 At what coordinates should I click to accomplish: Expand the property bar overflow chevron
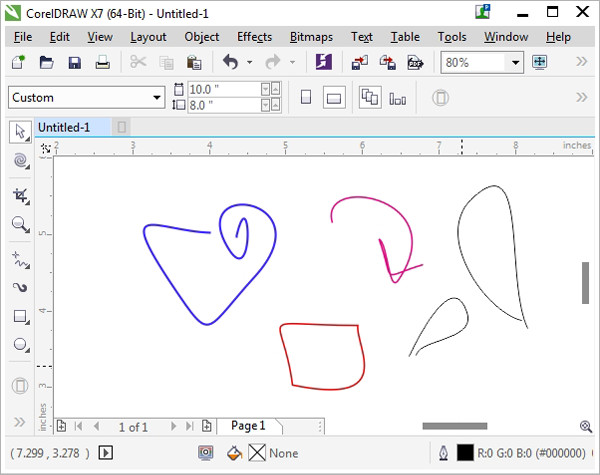coord(582,97)
